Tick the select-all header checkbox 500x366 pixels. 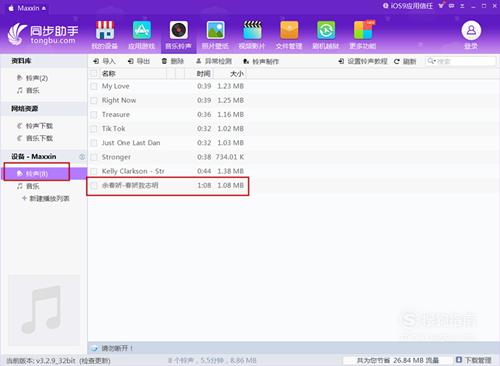pos(94,73)
